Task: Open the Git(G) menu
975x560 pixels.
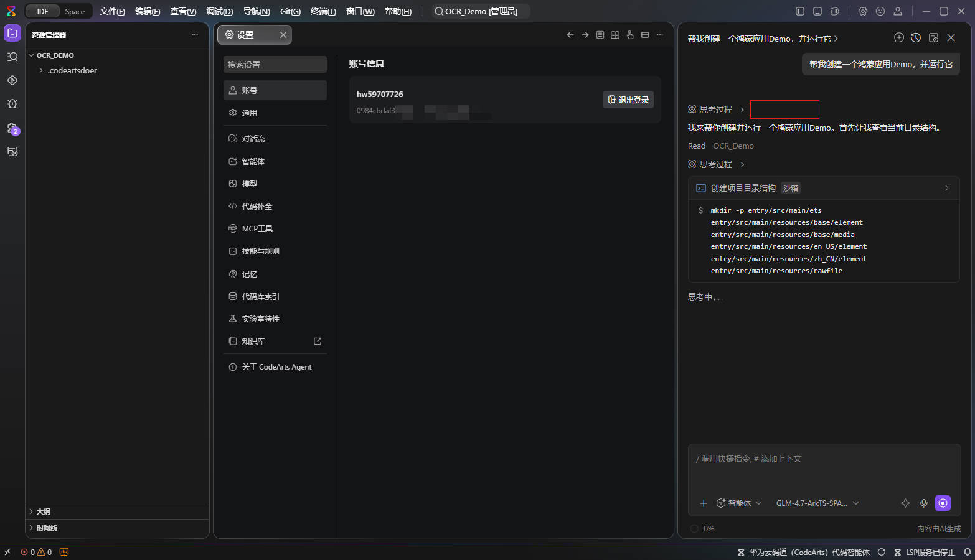Action: pyautogui.click(x=290, y=11)
